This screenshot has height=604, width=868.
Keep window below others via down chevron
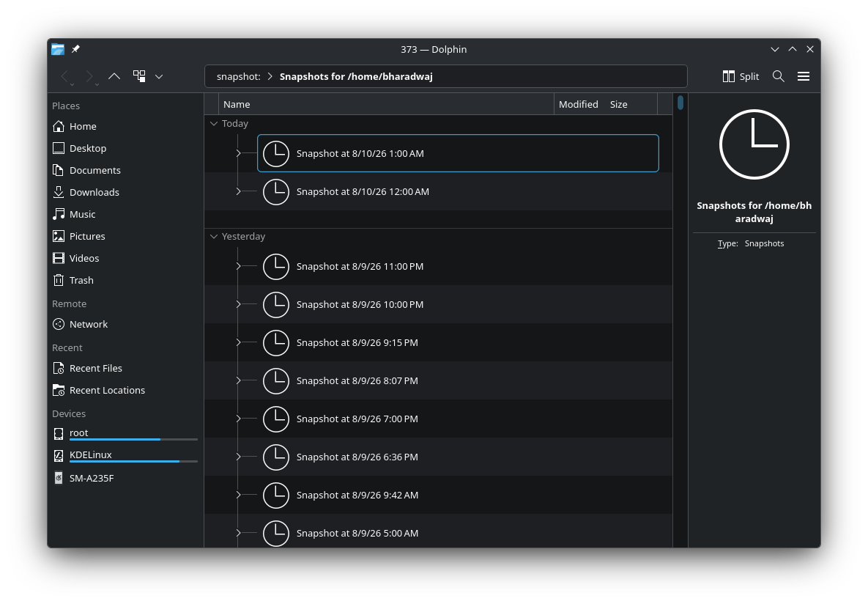pos(775,49)
